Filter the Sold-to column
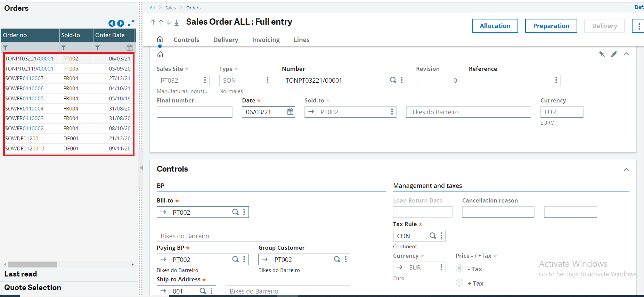 click(x=64, y=48)
